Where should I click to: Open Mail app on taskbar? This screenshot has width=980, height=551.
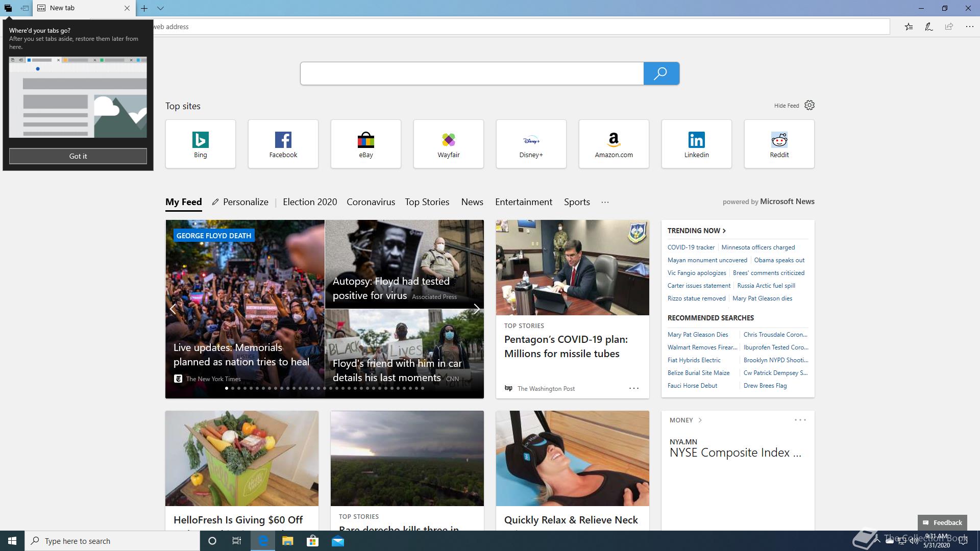338,541
